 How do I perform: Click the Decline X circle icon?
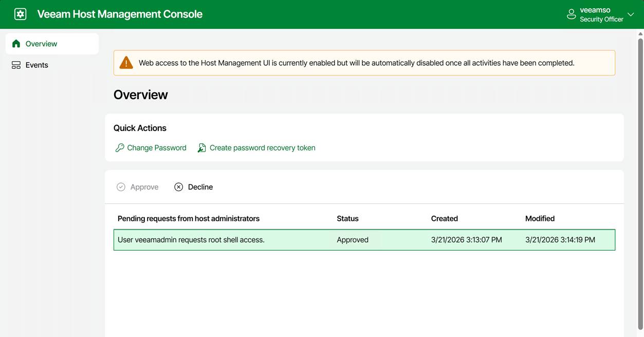click(178, 187)
